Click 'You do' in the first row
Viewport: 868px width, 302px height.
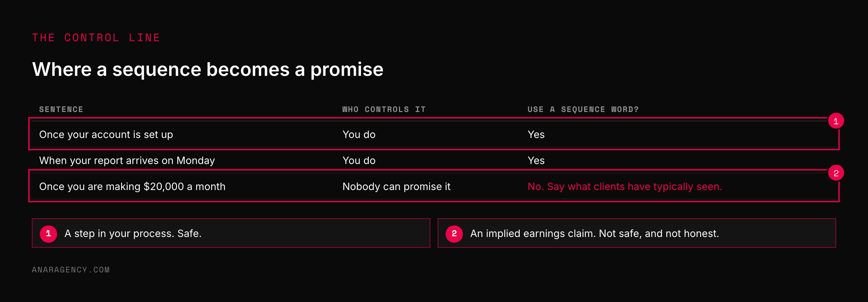pos(359,134)
